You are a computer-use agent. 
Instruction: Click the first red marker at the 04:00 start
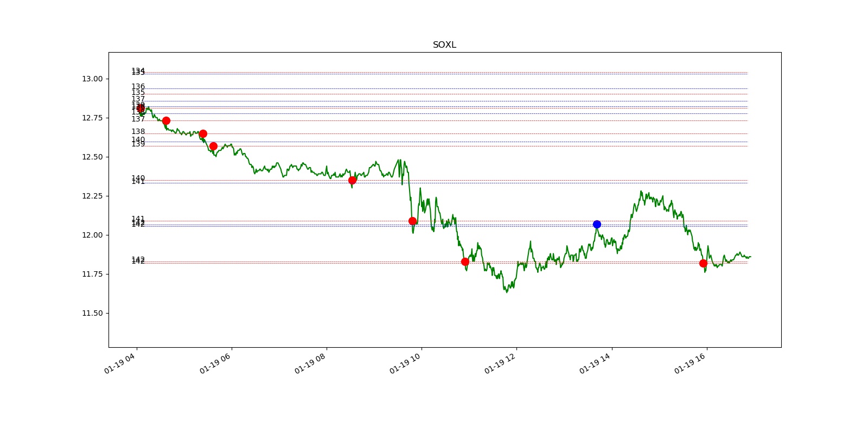point(141,108)
